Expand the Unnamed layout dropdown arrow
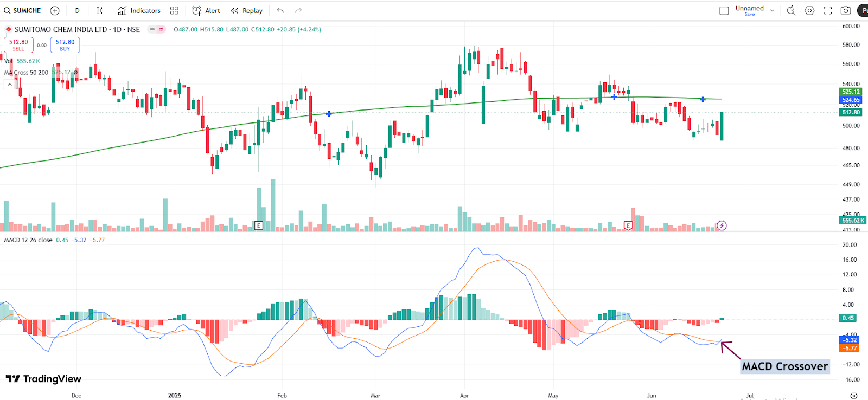This screenshot has height=400, width=868. pos(773,10)
